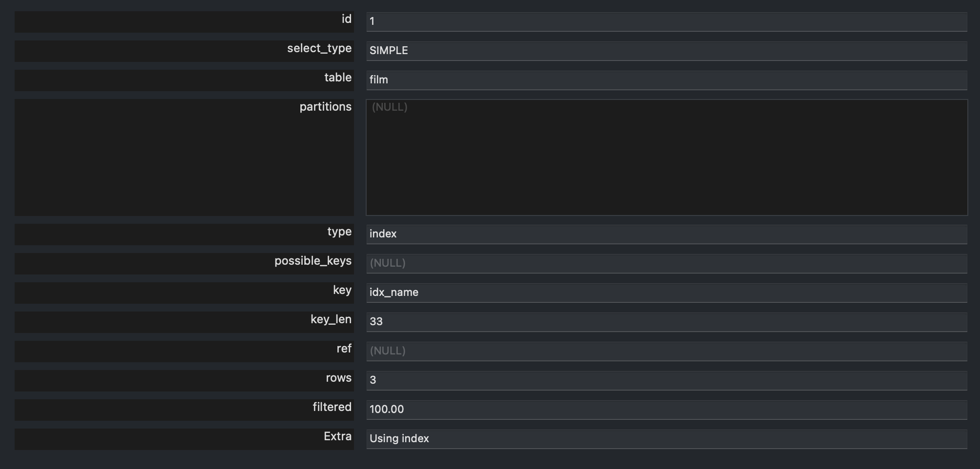Screen dimensions: 980x469
Task: Click the possible_keys column label
Action: click(x=313, y=261)
